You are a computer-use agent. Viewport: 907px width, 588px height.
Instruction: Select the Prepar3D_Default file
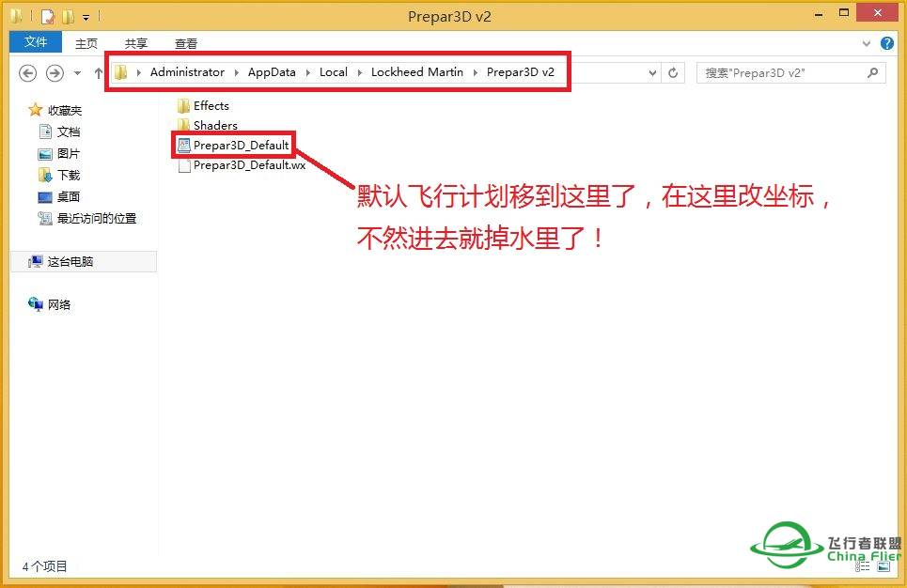click(x=241, y=145)
